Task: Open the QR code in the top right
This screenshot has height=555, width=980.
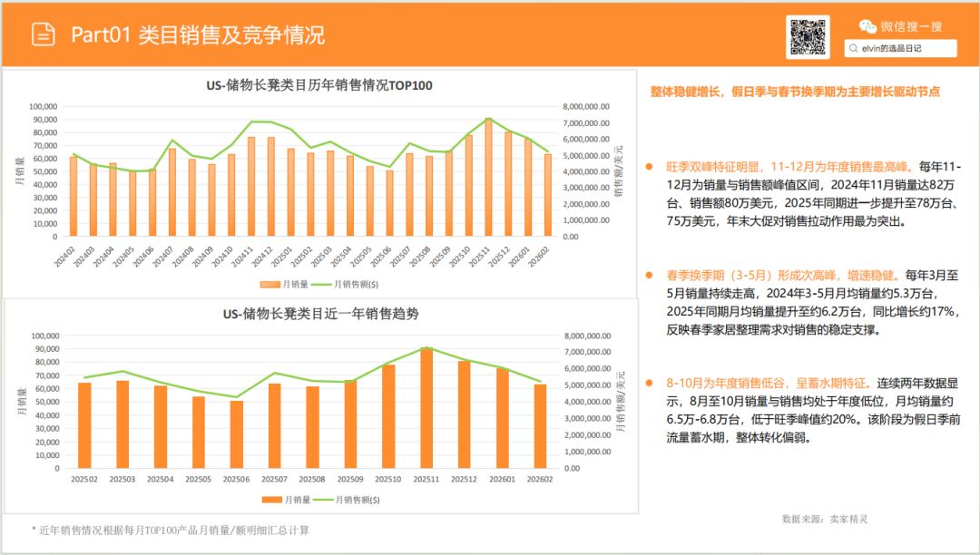Action: point(808,34)
